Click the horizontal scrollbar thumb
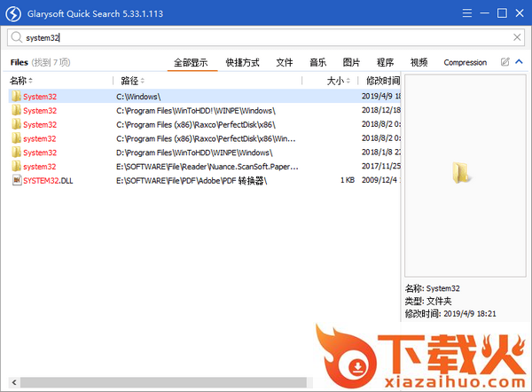The image size is (532, 392). pos(163,382)
